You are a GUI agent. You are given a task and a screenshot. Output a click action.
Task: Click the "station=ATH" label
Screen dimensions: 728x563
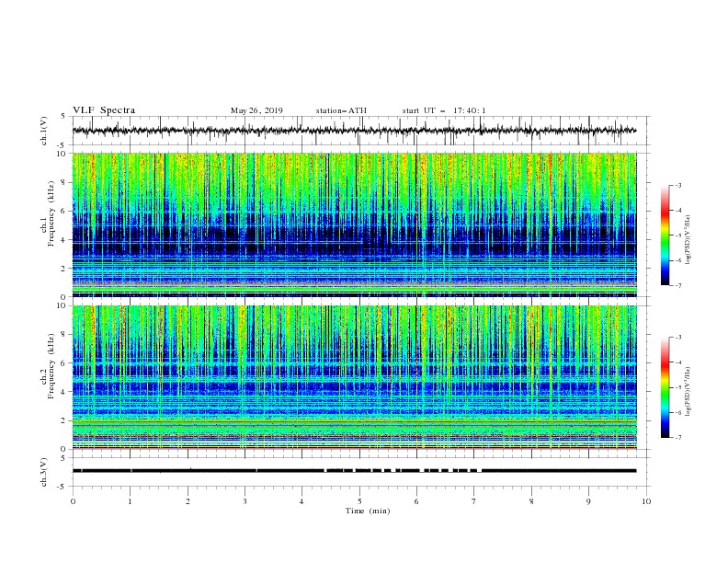[x=341, y=110]
